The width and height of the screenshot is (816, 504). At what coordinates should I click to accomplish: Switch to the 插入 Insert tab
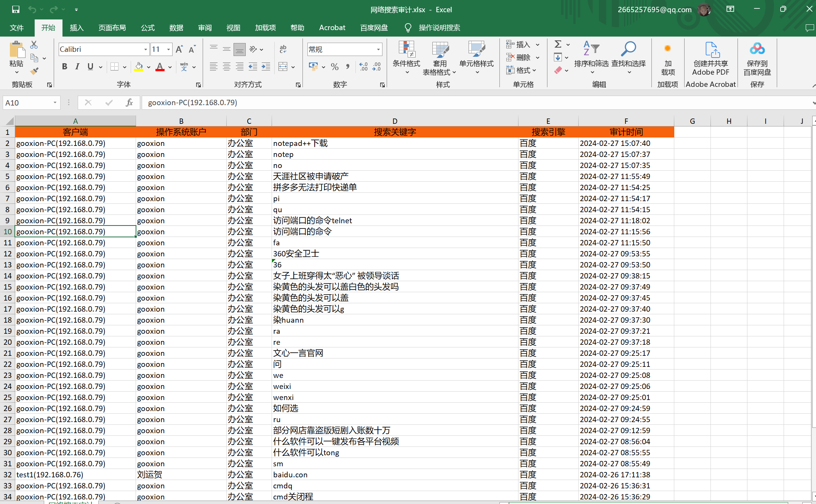(77, 28)
